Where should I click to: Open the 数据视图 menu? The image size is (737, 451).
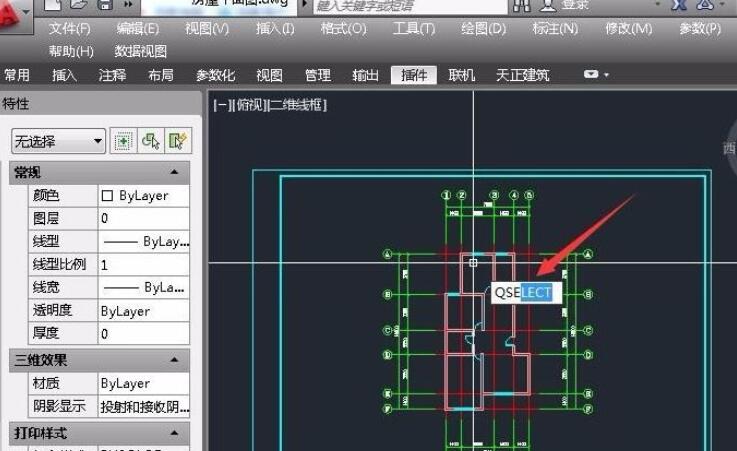tap(141, 51)
